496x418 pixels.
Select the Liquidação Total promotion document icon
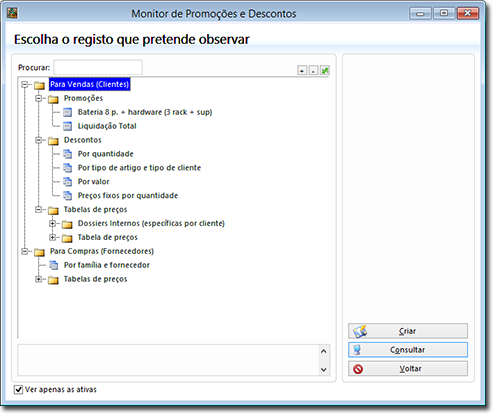pos(67,126)
